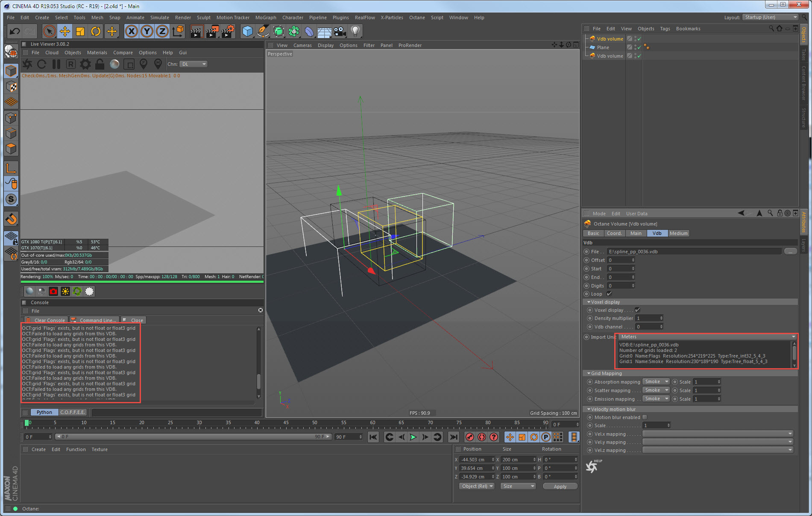The width and height of the screenshot is (812, 516).
Task: Select the Plane object in Object Manager
Action: pyautogui.click(x=603, y=47)
